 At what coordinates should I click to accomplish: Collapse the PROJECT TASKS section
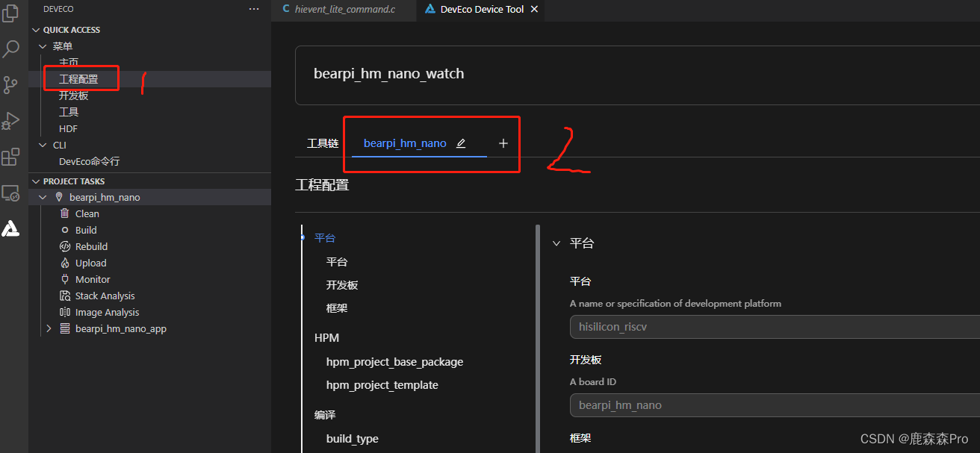[37, 181]
